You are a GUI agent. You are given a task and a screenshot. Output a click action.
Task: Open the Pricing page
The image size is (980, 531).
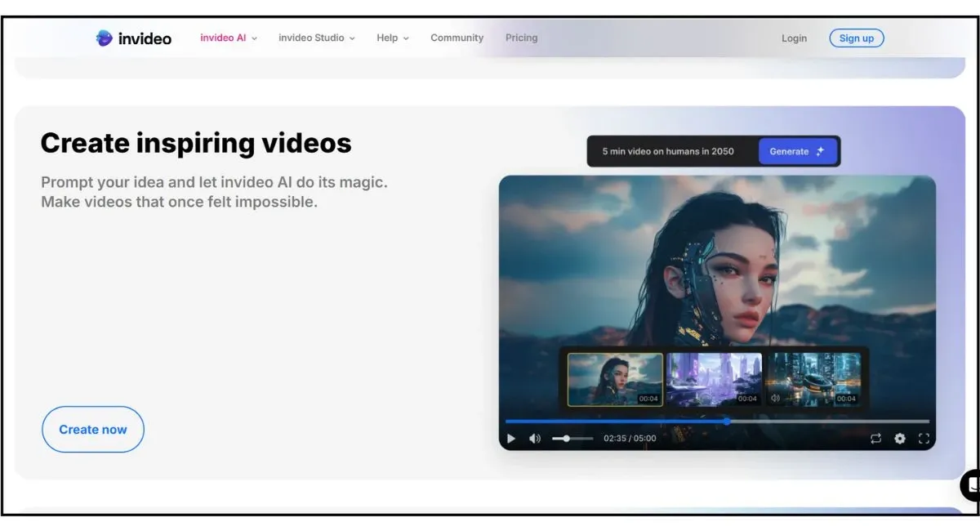click(x=521, y=38)
